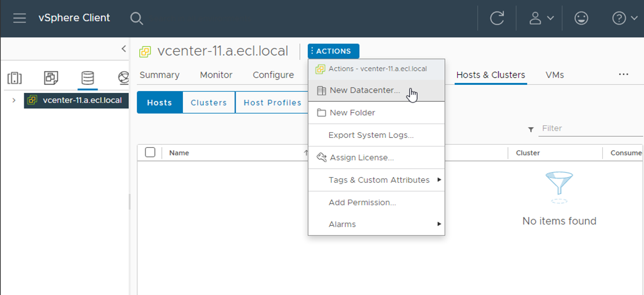Open the smiley feedback icon
The width and height of the screenshot is (644, 295).
point(582,18)
